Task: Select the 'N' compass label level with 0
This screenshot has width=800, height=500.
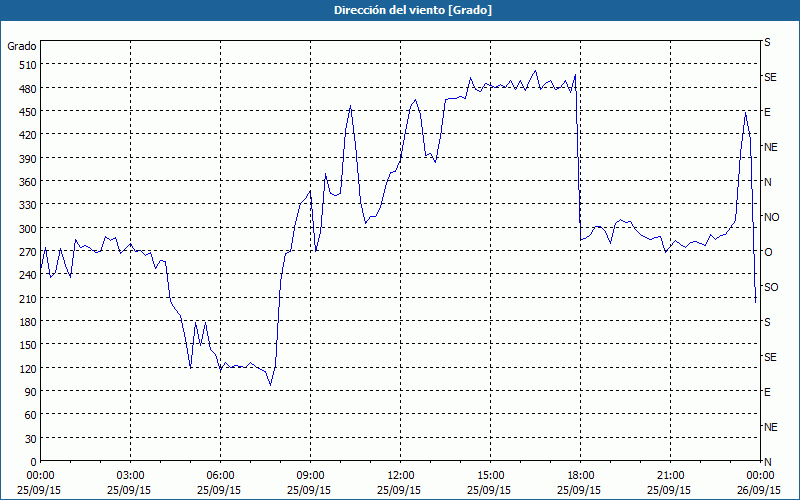Action: tap(767, 462)
